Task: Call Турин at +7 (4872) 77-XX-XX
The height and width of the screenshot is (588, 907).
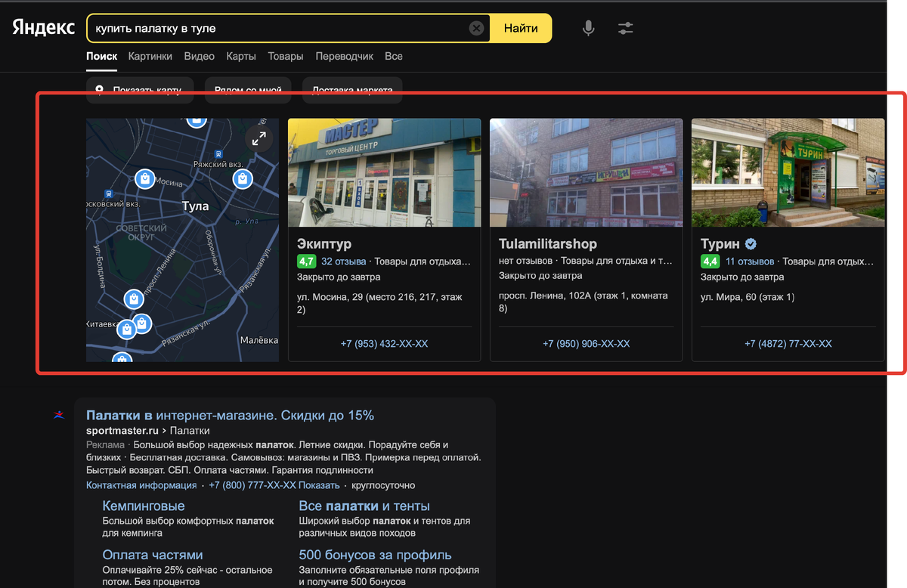Action: pos(788,344)
